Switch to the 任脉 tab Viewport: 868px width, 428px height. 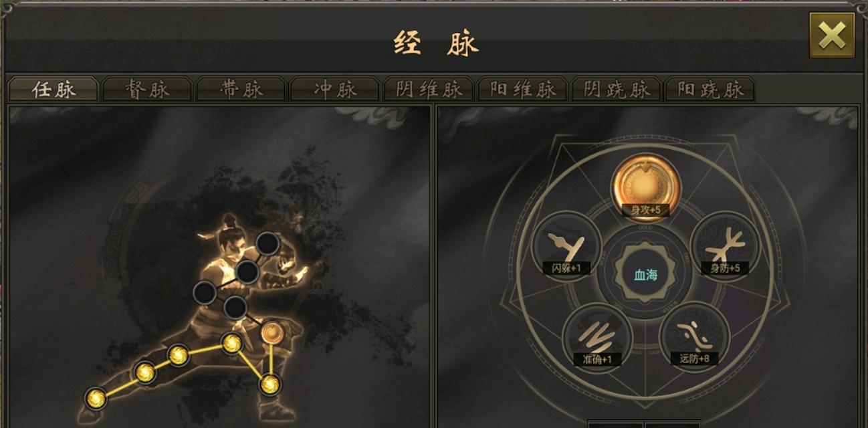(x=53, y=90)
